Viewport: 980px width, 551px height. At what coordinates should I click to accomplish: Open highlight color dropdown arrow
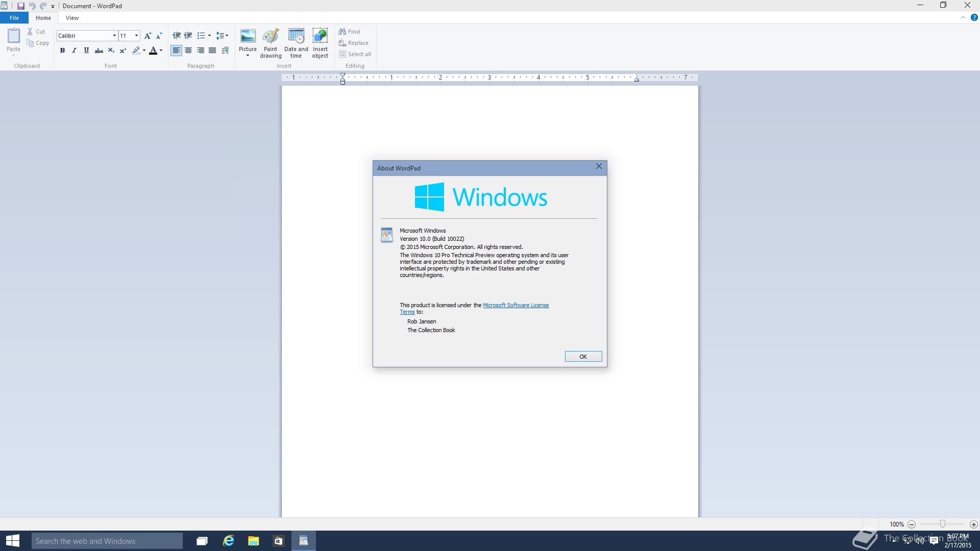[144, 51]
